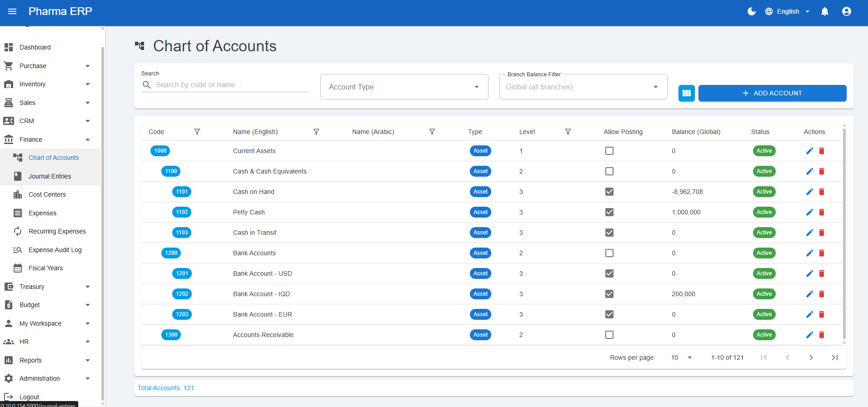868x407 pixels.
Task: Uncheck Allow Posting for Petty Cash
Action: [x=609, y=212]
